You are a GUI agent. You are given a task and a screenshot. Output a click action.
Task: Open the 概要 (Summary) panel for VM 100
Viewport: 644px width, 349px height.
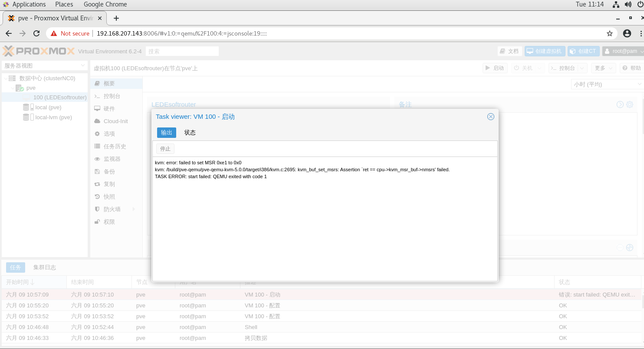tap(109, 83)
